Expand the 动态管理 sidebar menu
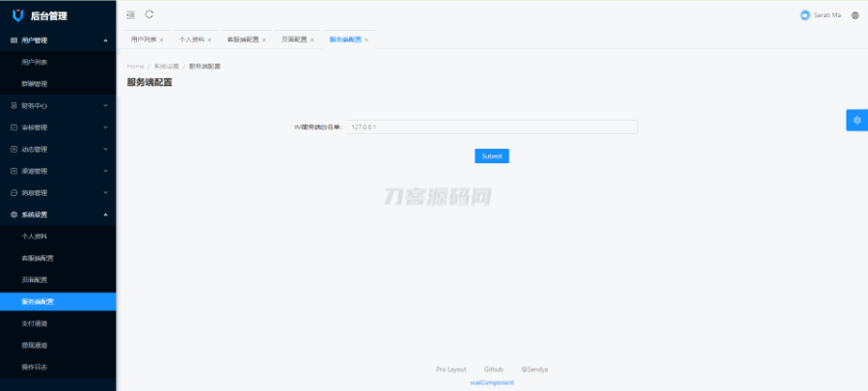Screen dimensions: 868x391 (58, 150)
